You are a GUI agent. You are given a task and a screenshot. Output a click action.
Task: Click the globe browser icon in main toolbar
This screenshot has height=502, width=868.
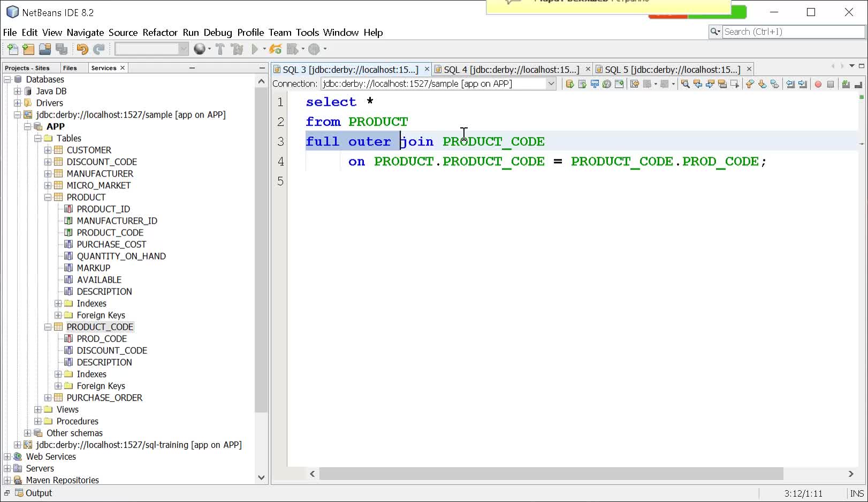click(x=199, y=49)
